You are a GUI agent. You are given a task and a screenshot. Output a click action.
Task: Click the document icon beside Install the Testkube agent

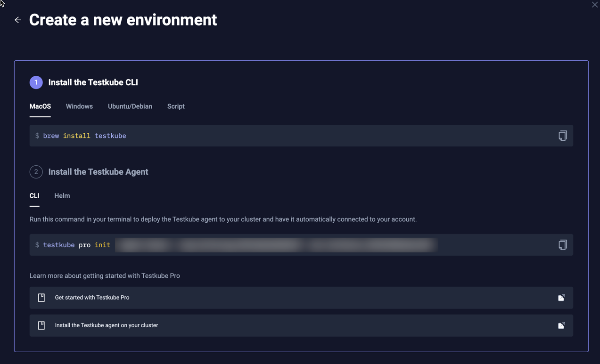(41, 325)
